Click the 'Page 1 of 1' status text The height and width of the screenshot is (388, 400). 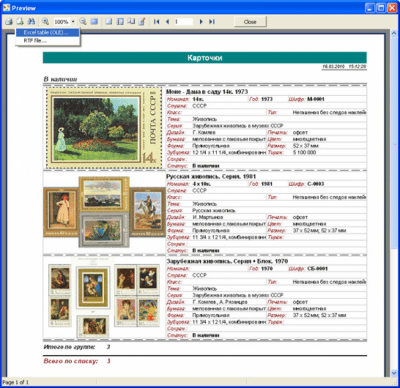(x=15, y=382)
